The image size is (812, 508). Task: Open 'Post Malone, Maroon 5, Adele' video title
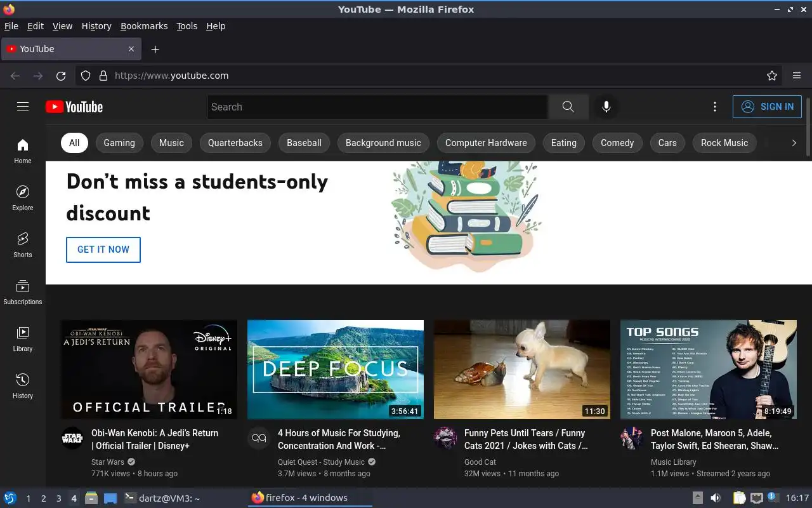coord(715,439)
